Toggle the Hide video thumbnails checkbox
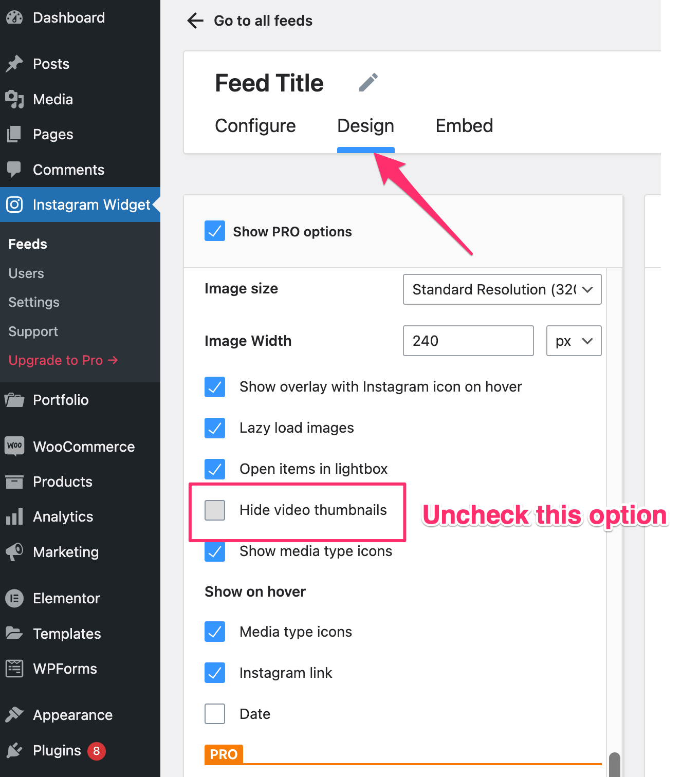The width and height of the screenshot is (700, 777). [215, 510]
